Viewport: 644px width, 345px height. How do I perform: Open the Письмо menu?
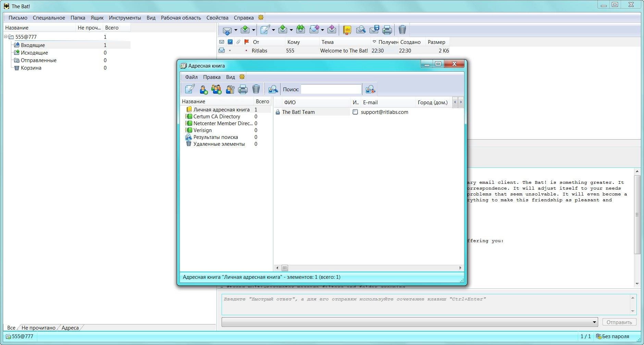coord(18,18)
